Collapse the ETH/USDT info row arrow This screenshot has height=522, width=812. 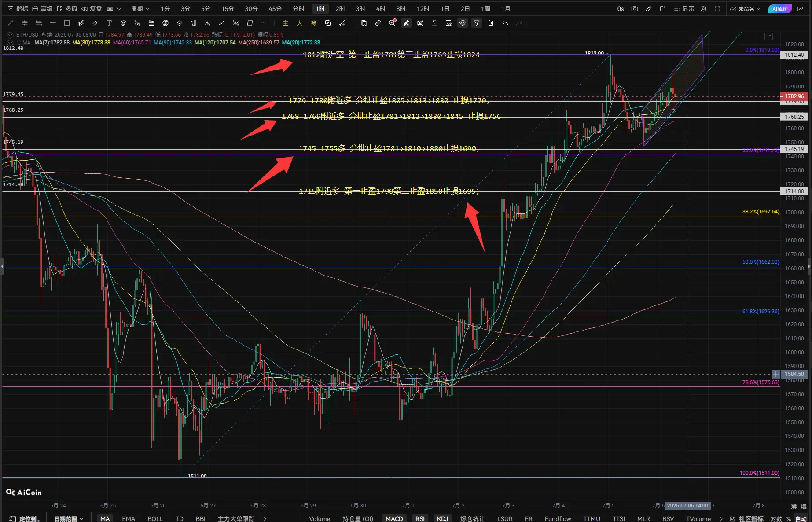(x=10, y=35)
